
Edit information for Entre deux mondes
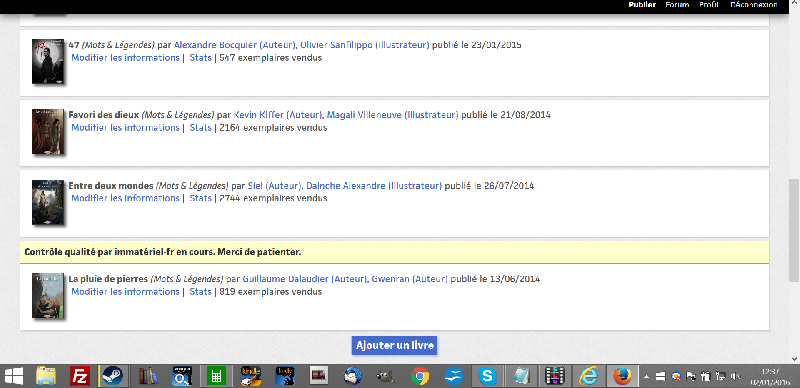126,198
